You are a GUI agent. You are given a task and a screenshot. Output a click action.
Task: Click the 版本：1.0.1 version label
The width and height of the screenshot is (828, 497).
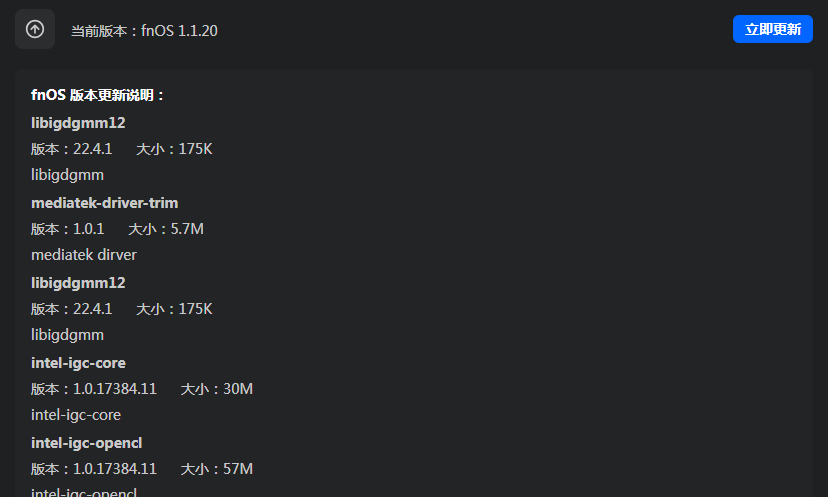(x=67, y=229)
